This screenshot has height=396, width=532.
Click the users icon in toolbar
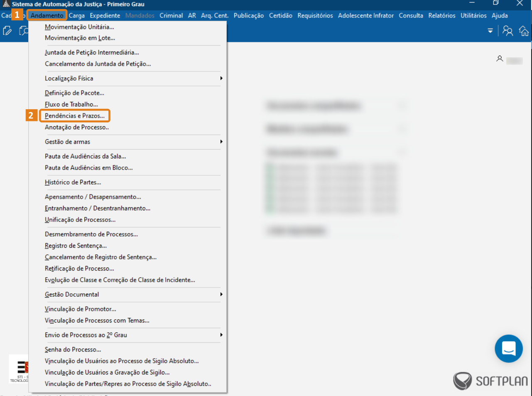[507, 31]
